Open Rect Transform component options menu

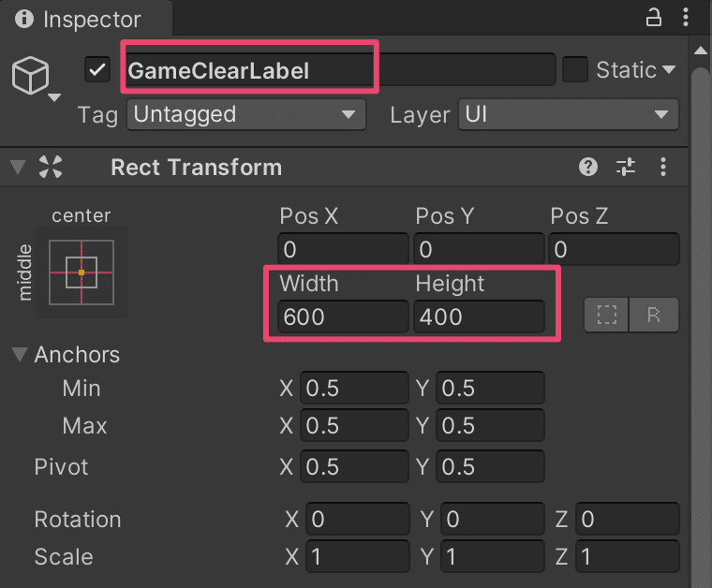click(x=663, y=168)
